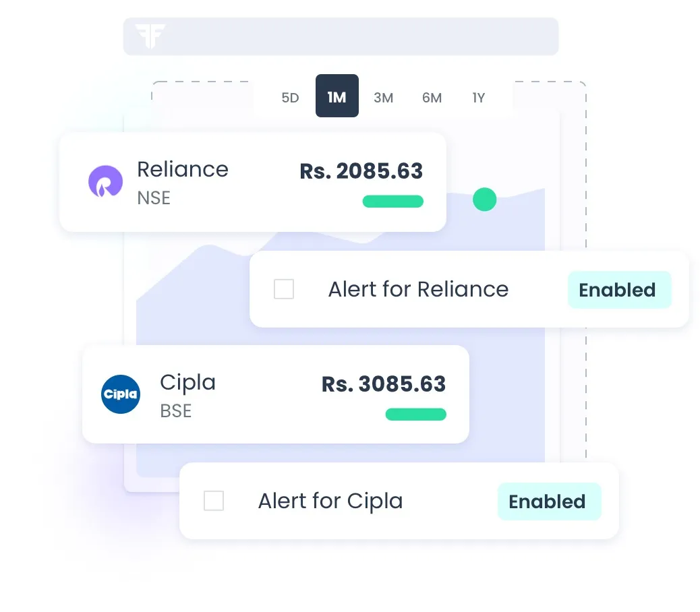Click the Reliance price Rs. 2085.63
This screenshot has width=700, height=612.
361,171
